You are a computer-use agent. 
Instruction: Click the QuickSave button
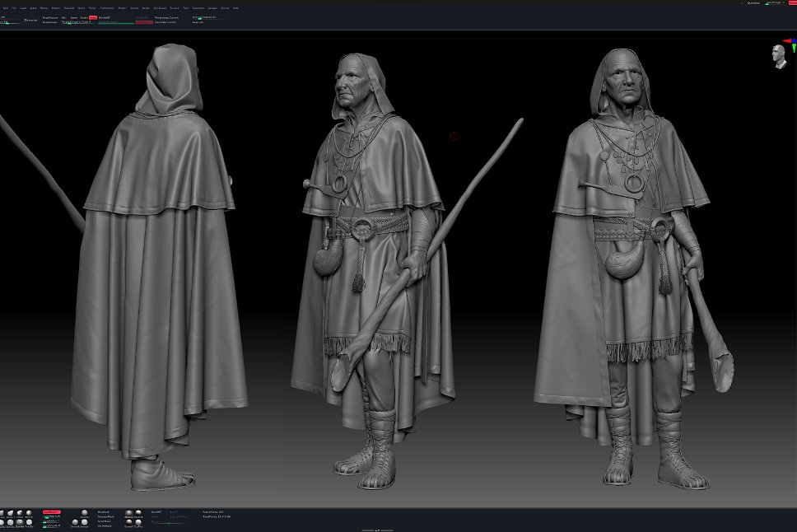click(754, 3)
